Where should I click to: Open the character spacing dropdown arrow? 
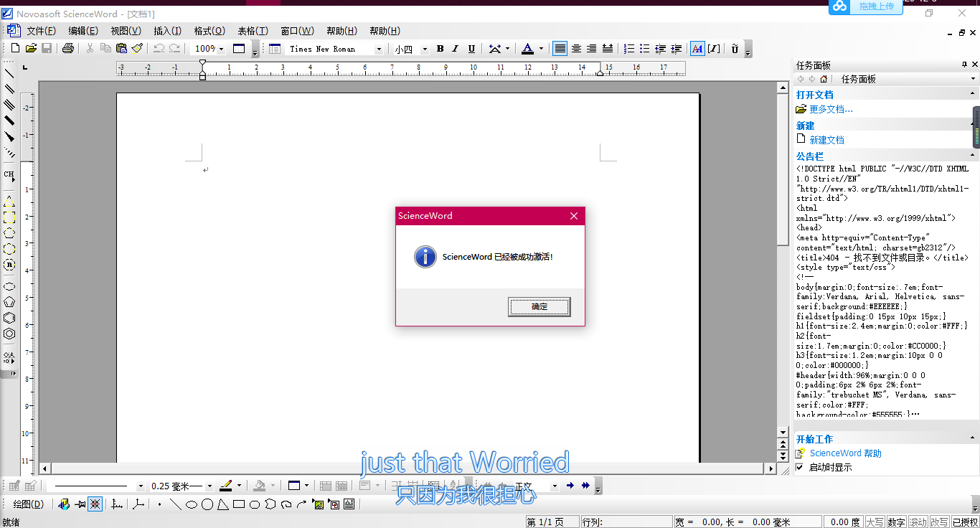(x=507, y=49)
